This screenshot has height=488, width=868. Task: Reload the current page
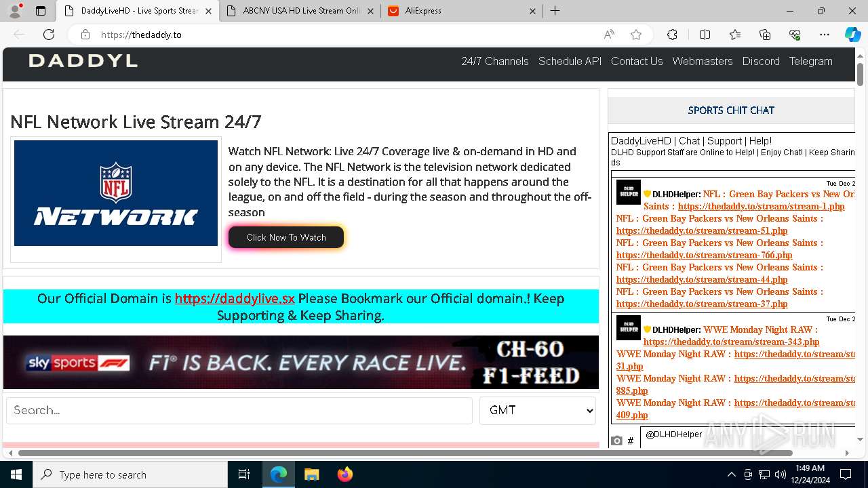[x=49, y=35]
